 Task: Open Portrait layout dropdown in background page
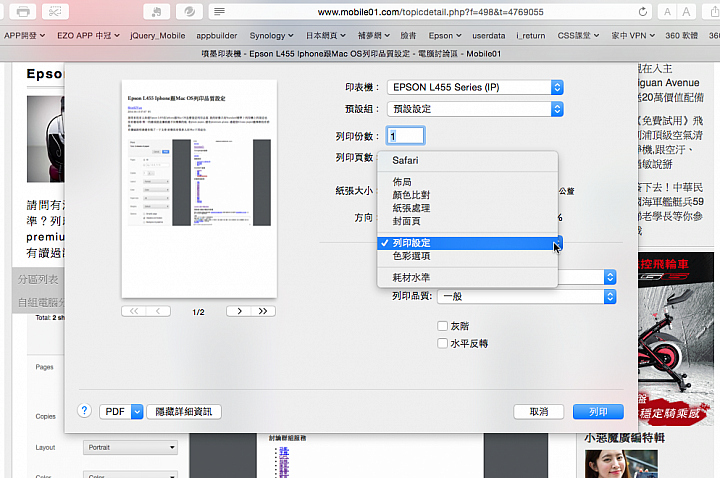pyautogui.click(x=130, y=447)
